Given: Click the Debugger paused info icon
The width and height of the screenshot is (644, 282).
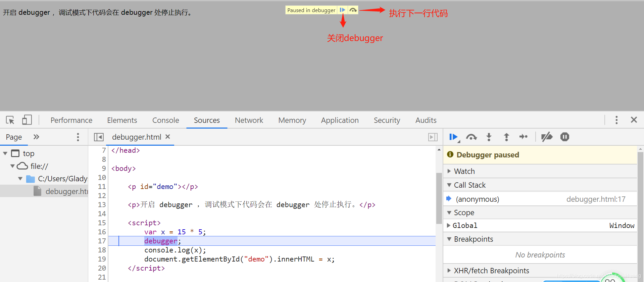Looking at the screenshot, I should 450,154.
